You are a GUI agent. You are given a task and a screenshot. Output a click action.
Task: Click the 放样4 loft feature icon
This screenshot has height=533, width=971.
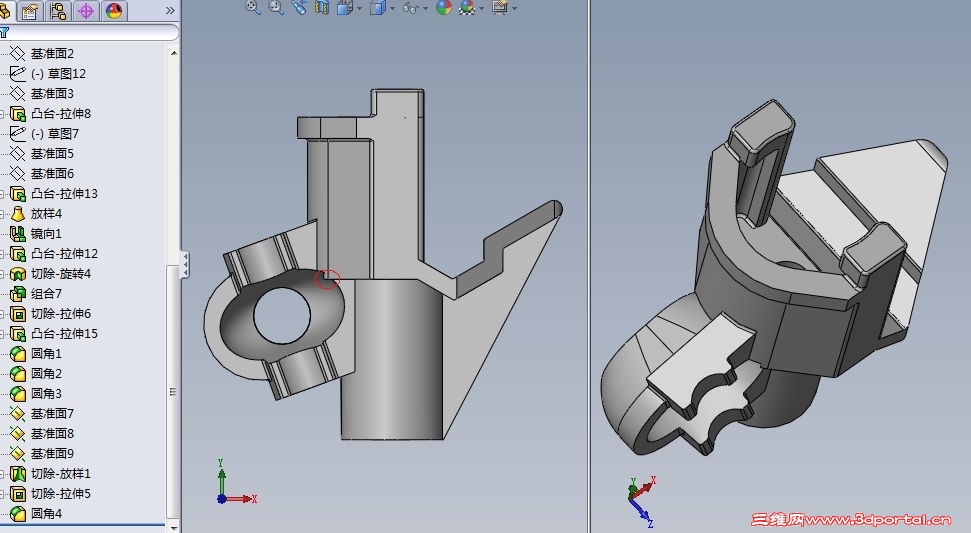pos(17,214)
